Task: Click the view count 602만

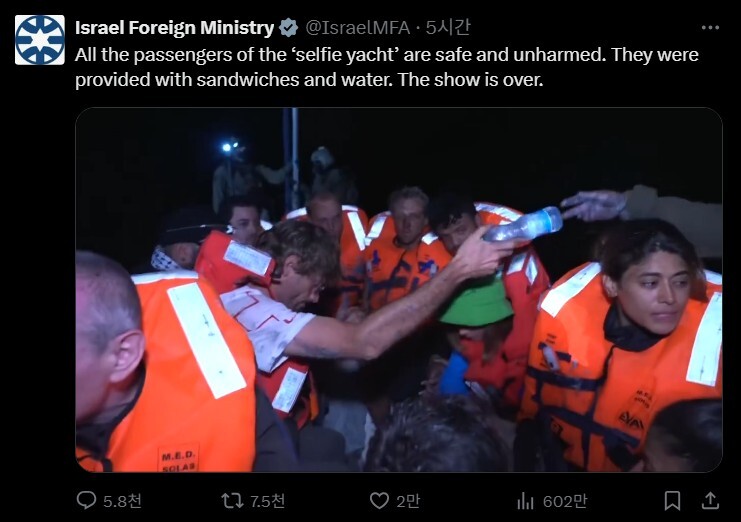Action: [565, 501]
